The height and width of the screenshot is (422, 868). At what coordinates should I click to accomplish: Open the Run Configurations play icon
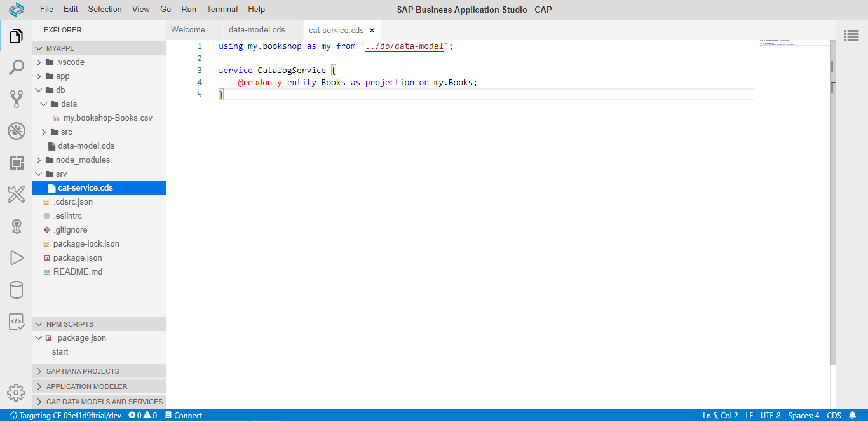point(16,257)
